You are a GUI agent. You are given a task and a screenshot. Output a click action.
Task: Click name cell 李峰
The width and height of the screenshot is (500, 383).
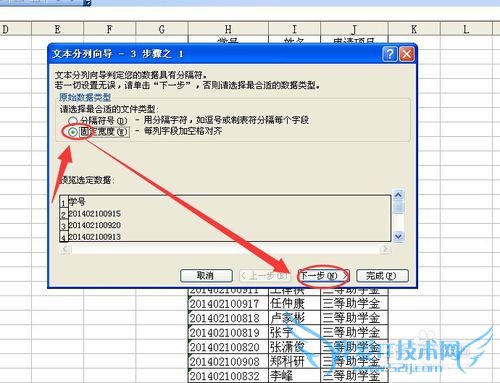coord(295,376)
